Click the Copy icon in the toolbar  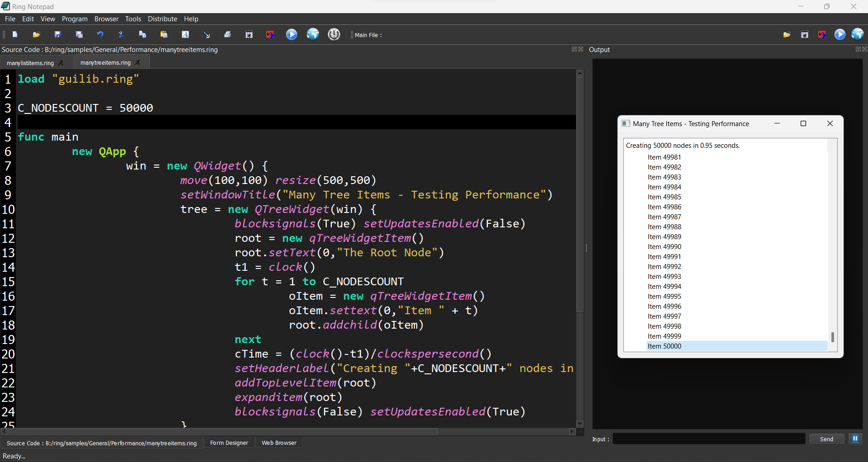click(x=143, y=34)
